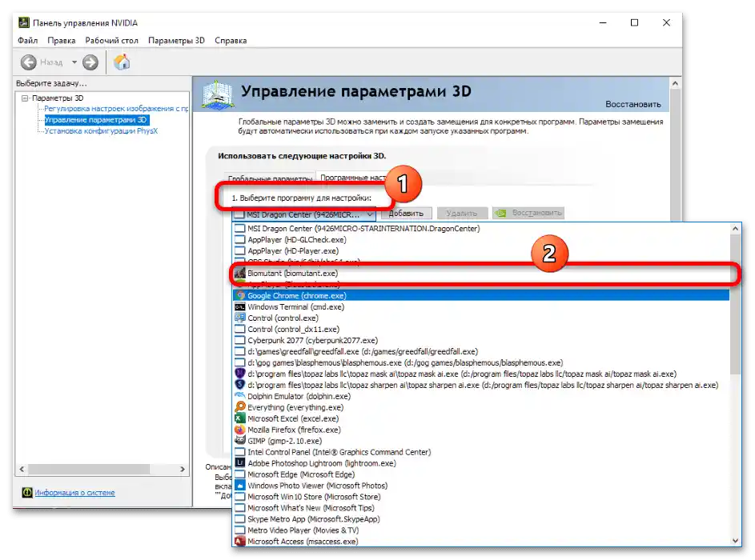Click the Topaz Mask AI icon

point(239,374)
